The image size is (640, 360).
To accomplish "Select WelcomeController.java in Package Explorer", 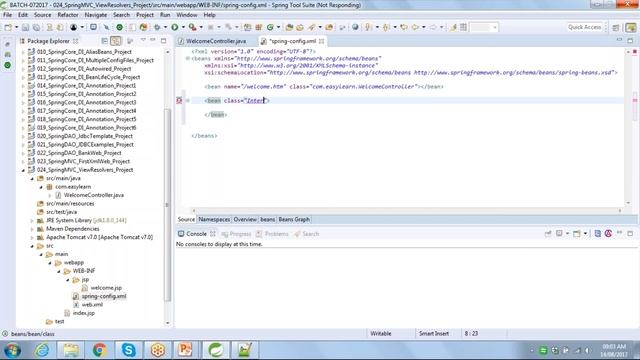I will (x=93, y=195).
